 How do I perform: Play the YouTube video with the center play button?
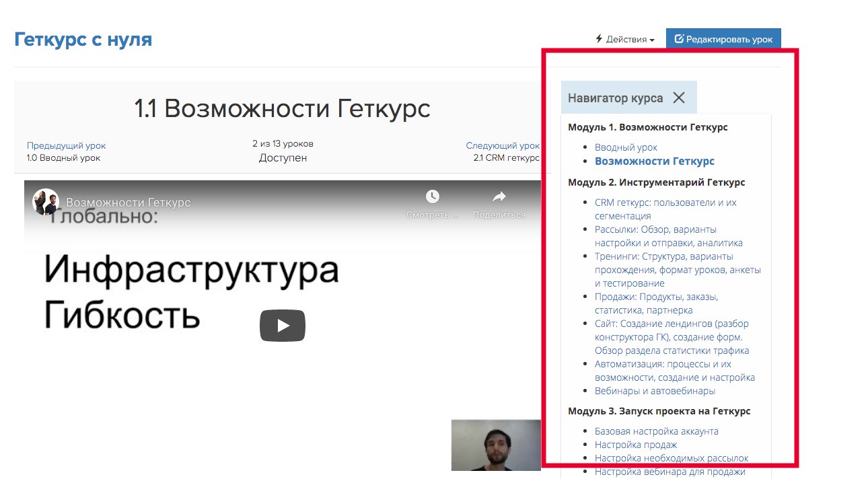coord(283,326)
